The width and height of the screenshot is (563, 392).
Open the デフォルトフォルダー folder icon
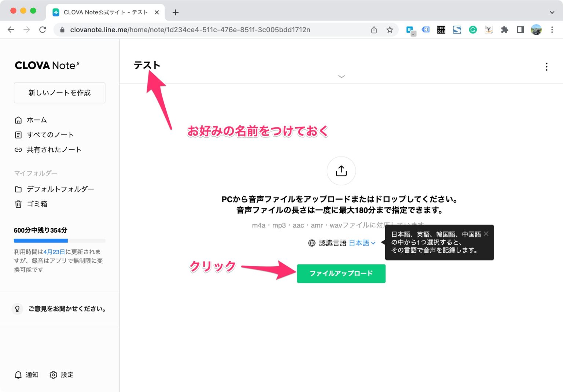[x=18, y=189]
